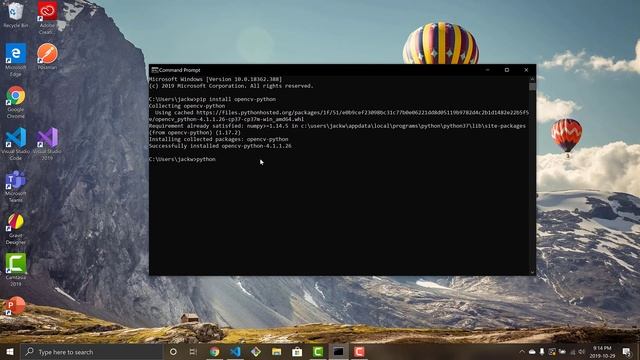640x360 pixels.
Task: Click the 'Collecting opencv-python' output line
Action: pyautogui.click(x=187, y=106)
